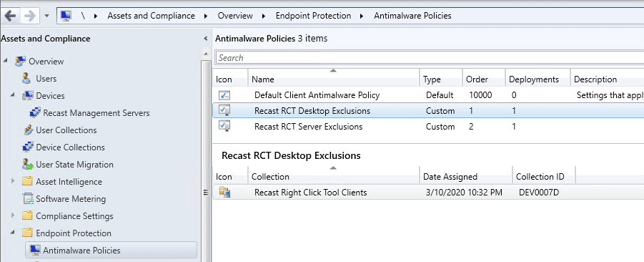Select Device Collections in the tree

[x=70, y=147]
